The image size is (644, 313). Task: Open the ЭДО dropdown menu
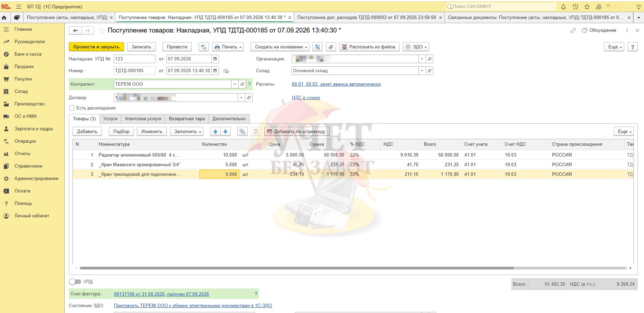point(416,47)
